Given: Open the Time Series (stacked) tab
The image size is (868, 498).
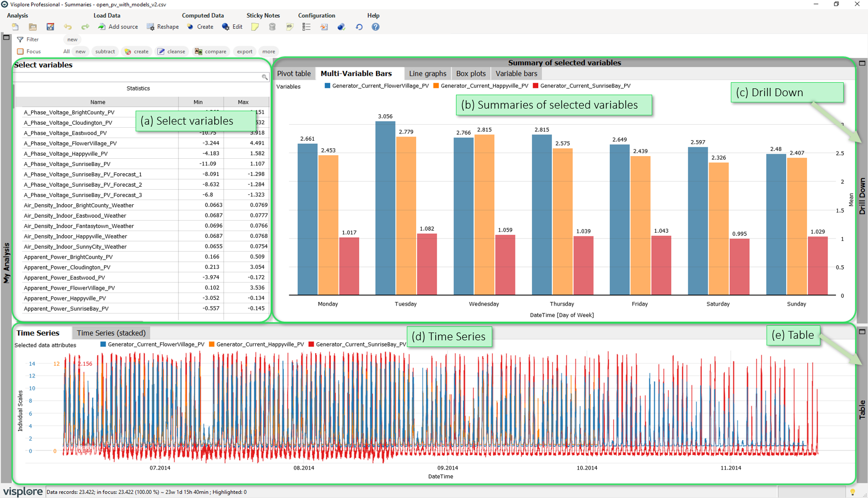Looking at the screenshot, I should pyautogui.click(x=111, y=333).
